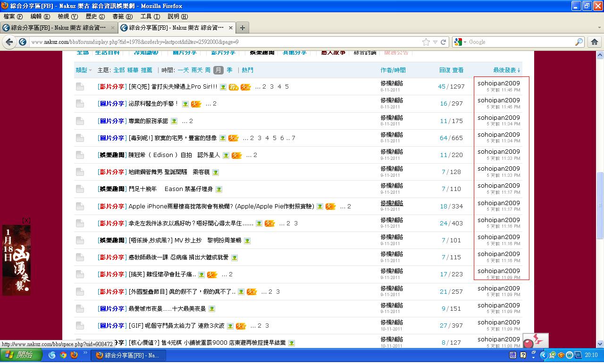Open the 書籤 menu
The width and height of the screenshot is (604, 364).
pos(123,17)
